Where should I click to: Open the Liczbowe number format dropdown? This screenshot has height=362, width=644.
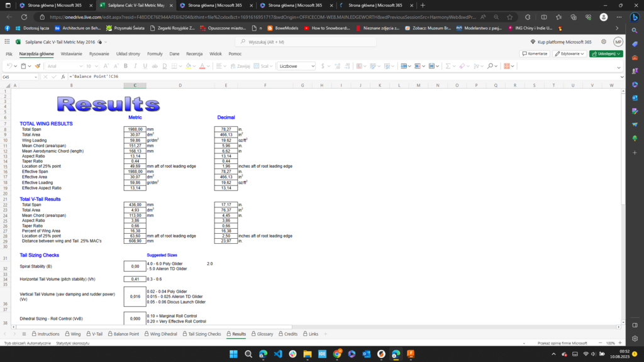(296, 66)
